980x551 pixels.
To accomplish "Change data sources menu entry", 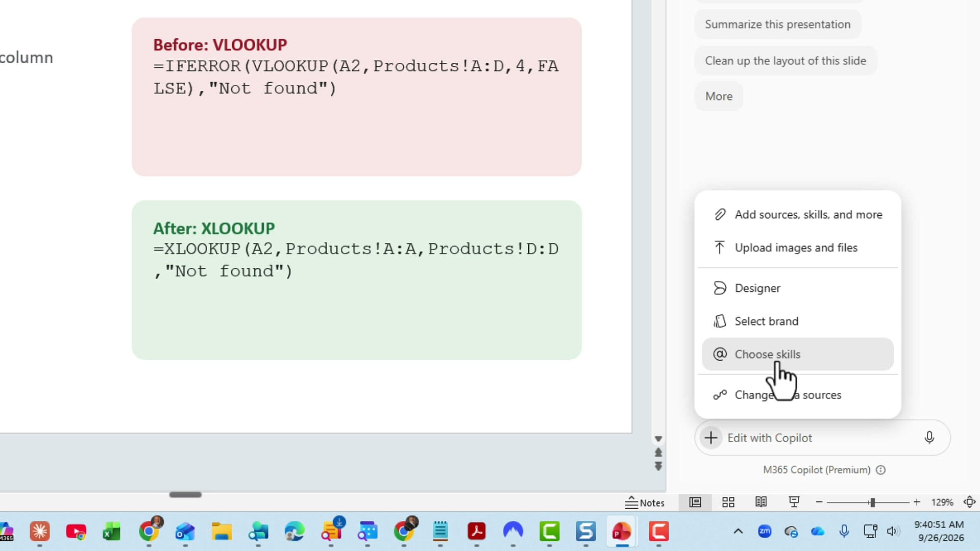I will [798, 395].
